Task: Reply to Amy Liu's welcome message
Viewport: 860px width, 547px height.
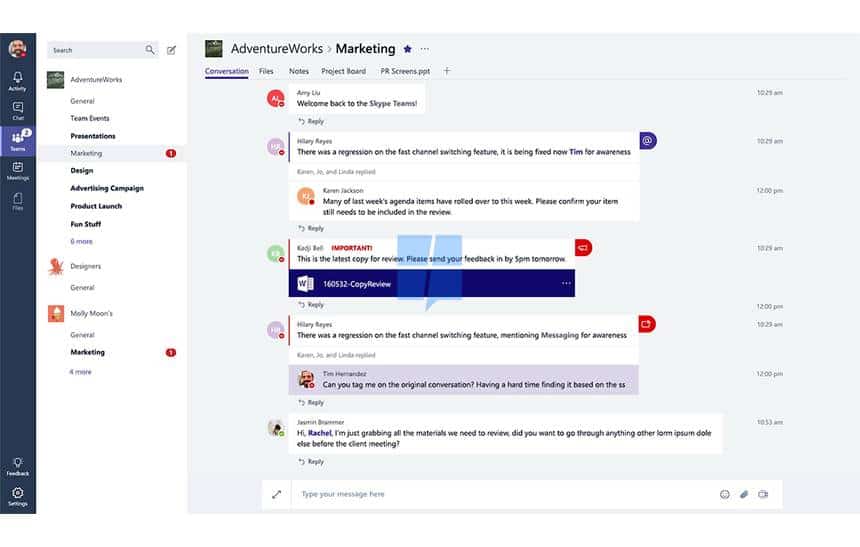Action: pos(311,121)
